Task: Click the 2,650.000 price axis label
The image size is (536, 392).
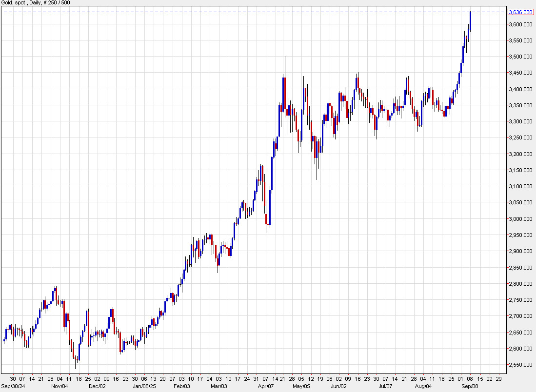Action: (520, 332)
